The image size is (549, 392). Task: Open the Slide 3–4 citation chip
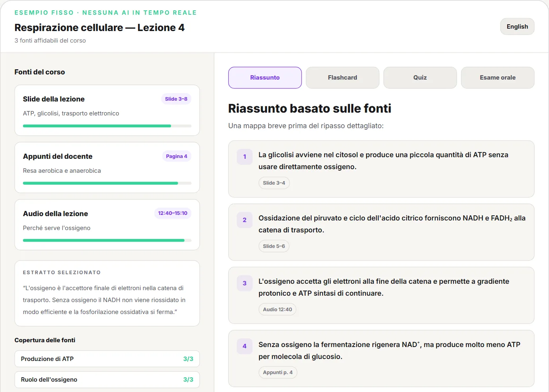coord(274,183)
